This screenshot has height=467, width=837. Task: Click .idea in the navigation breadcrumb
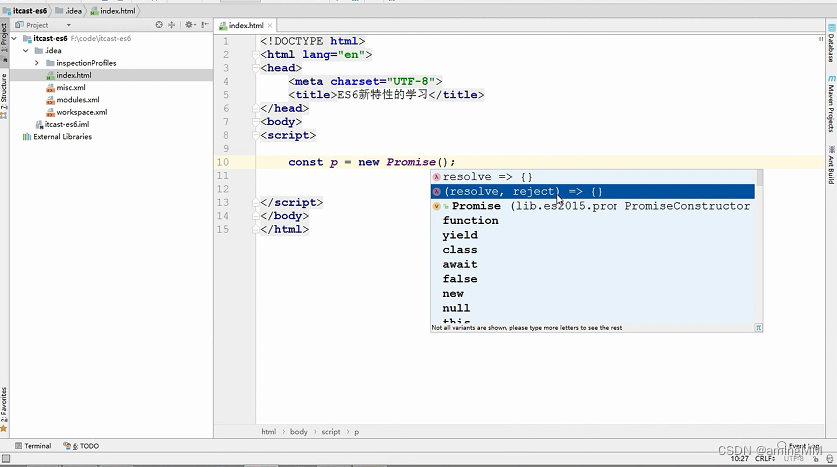click(74, 11)
